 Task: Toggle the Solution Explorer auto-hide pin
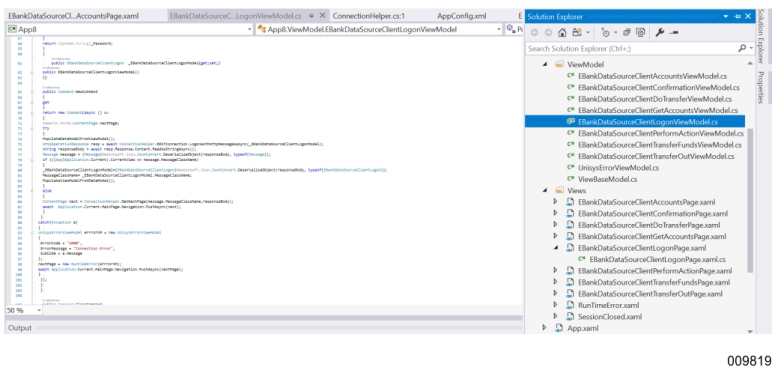pos(737,16)
